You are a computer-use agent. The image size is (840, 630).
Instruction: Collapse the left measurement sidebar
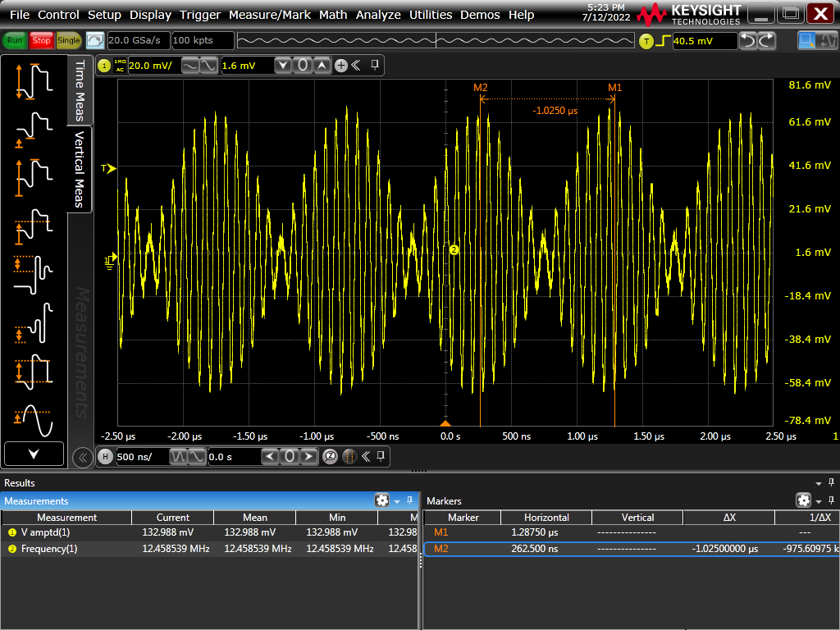pyautogui.click(x=82, y=458)
